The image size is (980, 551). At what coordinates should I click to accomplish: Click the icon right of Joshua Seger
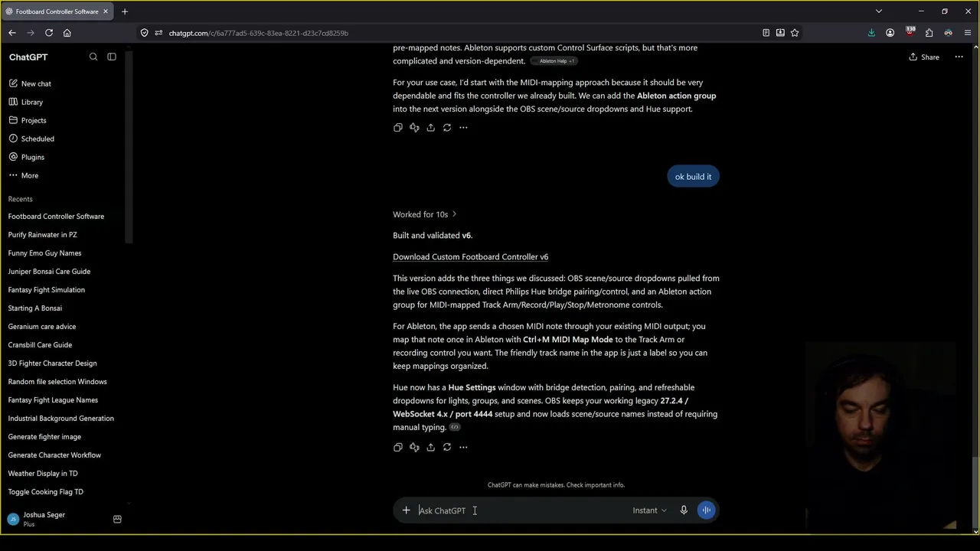click(x=117, y=519)
